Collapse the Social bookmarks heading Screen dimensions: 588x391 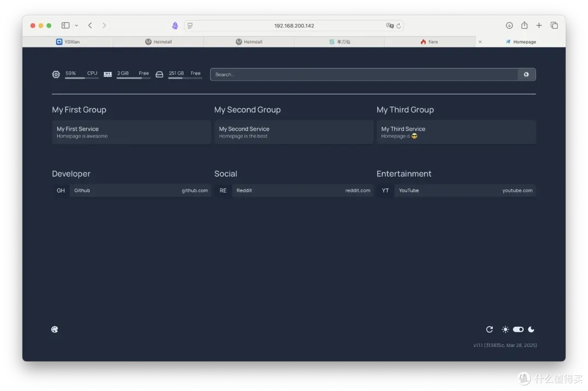[226, 174]
